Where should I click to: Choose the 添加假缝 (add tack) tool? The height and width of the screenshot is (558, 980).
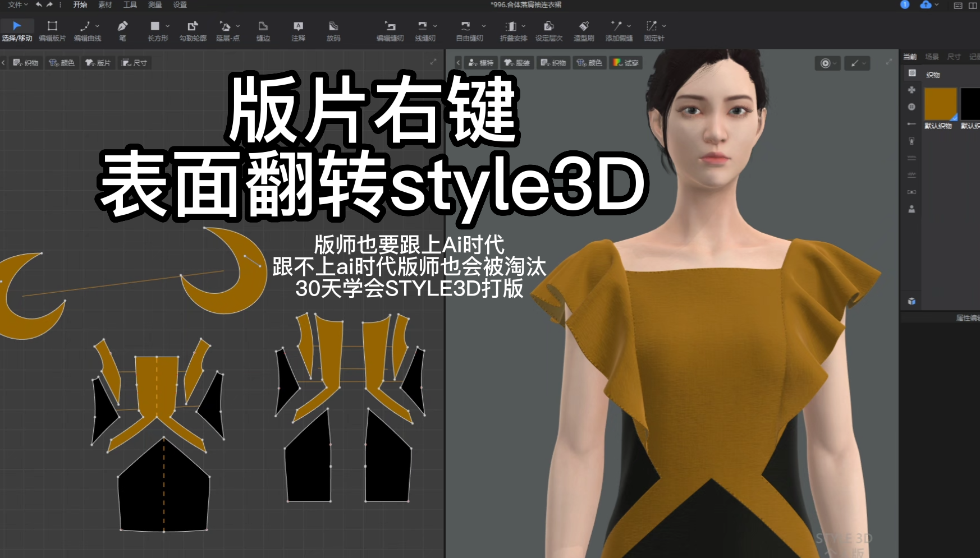click(619, 31)
